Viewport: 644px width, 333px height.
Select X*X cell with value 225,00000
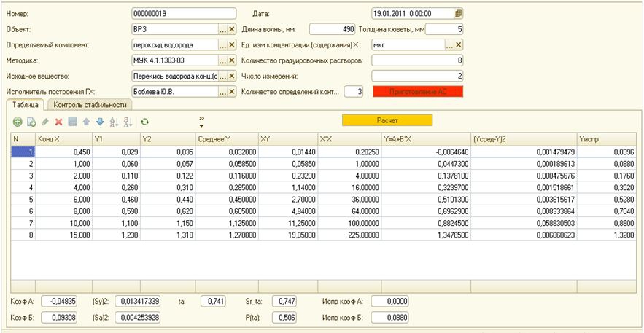click(349, 236)
